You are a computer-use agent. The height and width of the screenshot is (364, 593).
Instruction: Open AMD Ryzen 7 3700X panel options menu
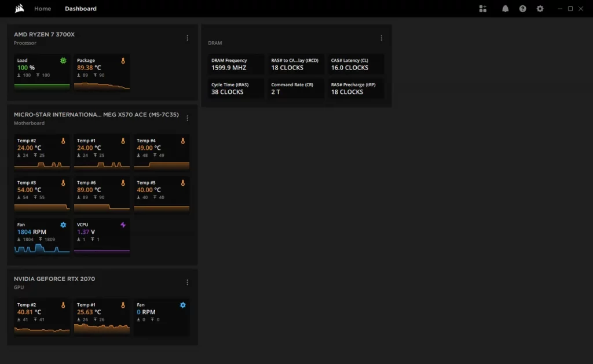point(187,38)
